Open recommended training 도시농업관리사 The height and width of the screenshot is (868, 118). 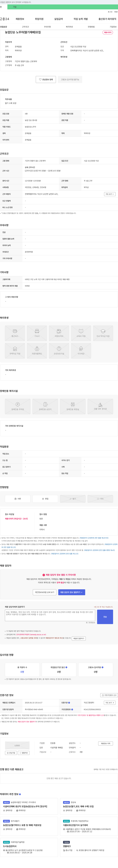click(x=10, y=846)
